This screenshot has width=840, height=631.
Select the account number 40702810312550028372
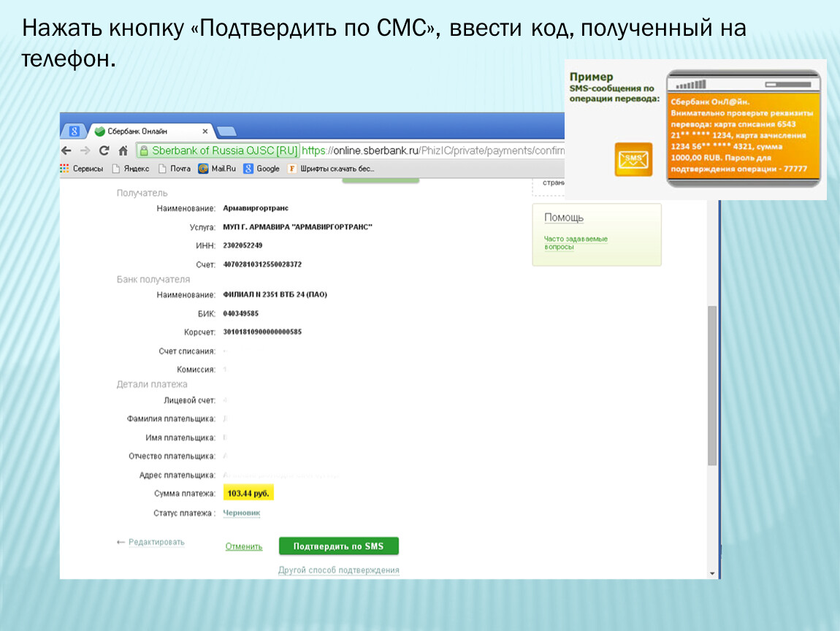(262, 264)
